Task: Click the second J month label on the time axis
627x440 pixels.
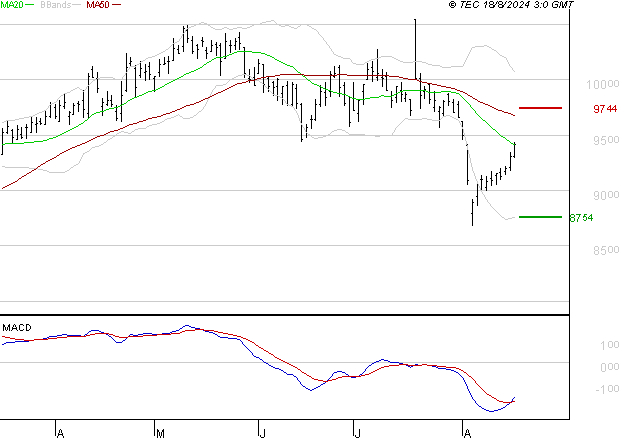Action: coord(357,434)
